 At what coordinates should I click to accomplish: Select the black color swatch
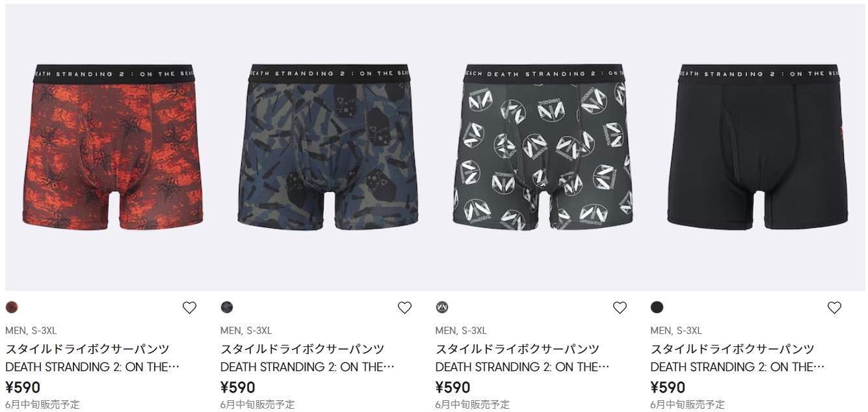pos(657,307)
